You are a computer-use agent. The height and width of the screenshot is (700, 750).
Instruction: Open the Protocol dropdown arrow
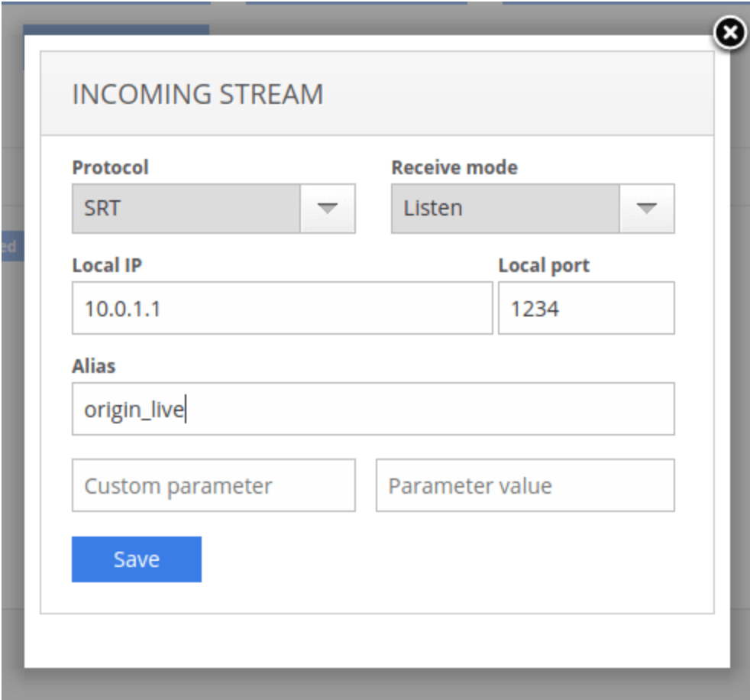[328, 208]
